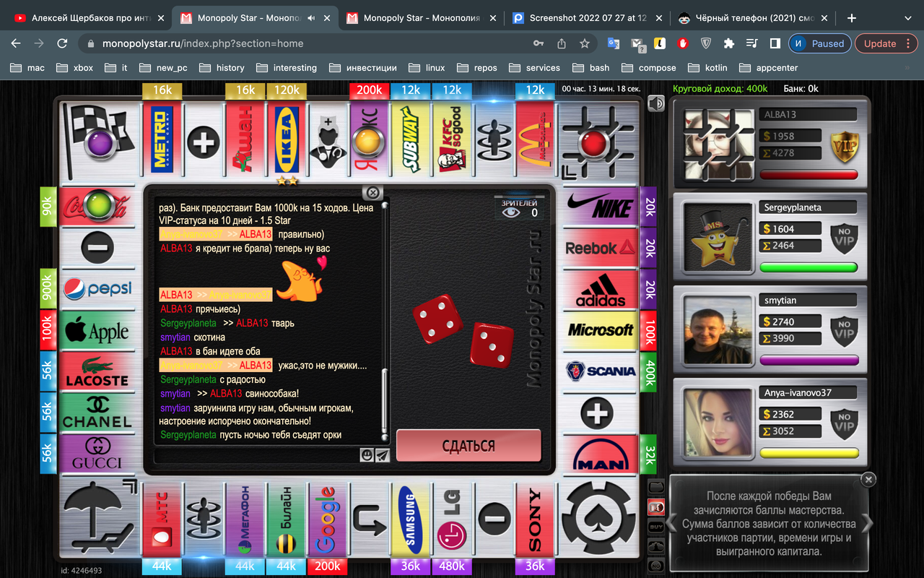The height and width of the screenshot is (578, 924).
Task: Bookmark this page with the star icon
Action: tap(585, 43)
